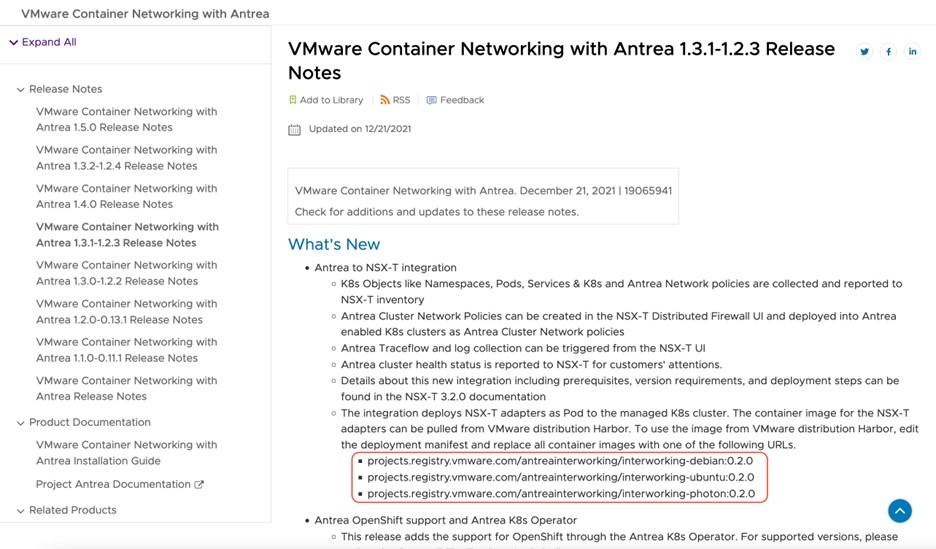Image resolution: width=936 pixels, height=549 pixels.
Task: Open Antrea 1.5.0 Release Notes
Action: coord(126,120)
